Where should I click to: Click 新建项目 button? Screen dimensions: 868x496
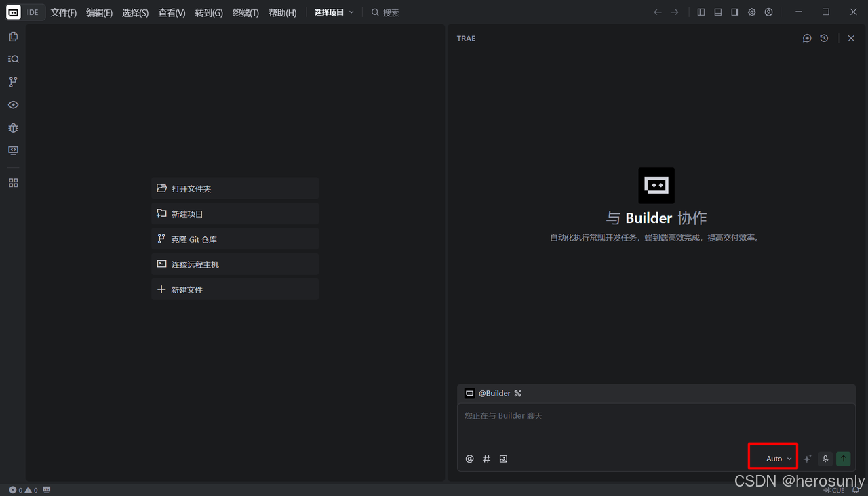point(235,213)
